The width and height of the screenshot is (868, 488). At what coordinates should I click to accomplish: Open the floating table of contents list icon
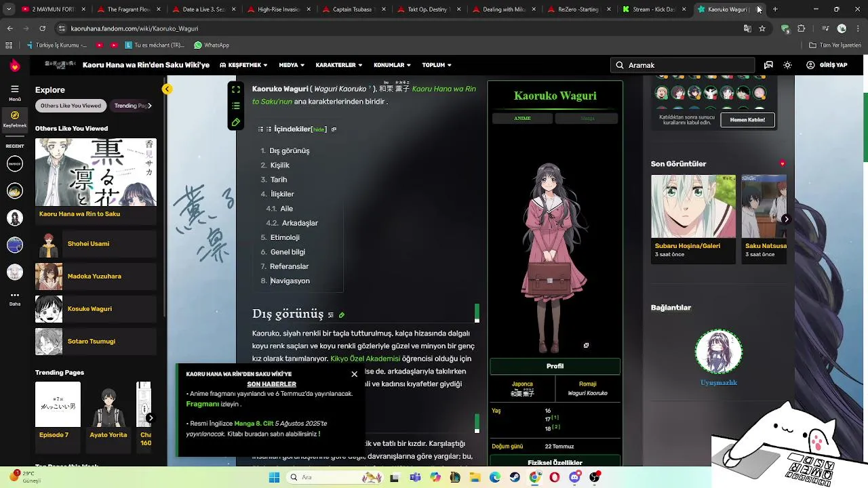(x=235, y=106)
